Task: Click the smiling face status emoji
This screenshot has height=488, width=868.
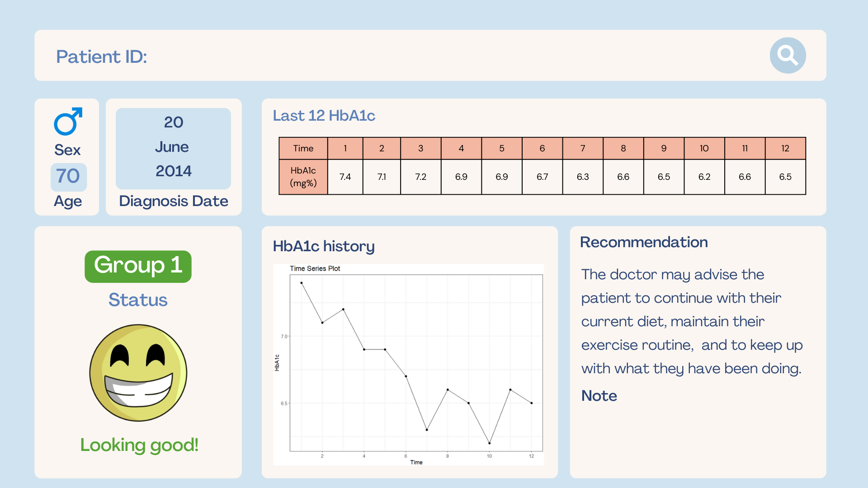Action: point(138,373)
